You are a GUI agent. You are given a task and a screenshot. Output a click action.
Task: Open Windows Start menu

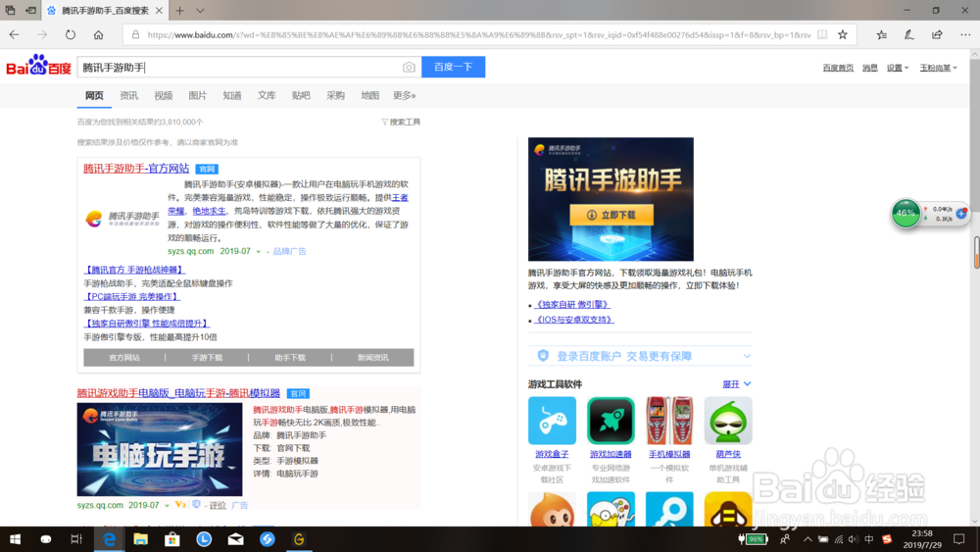click(x=15, y=539)
